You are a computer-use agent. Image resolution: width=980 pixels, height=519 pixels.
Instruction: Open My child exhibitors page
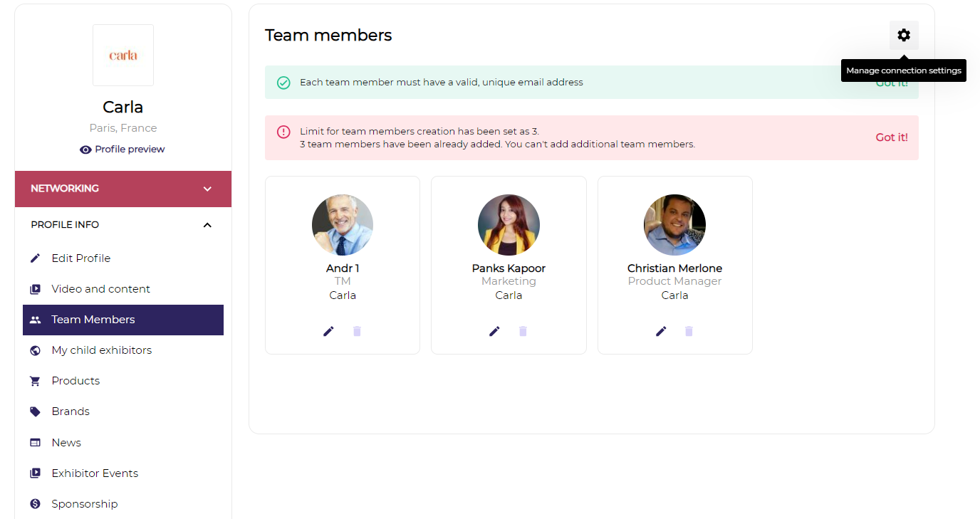(101, 350)
